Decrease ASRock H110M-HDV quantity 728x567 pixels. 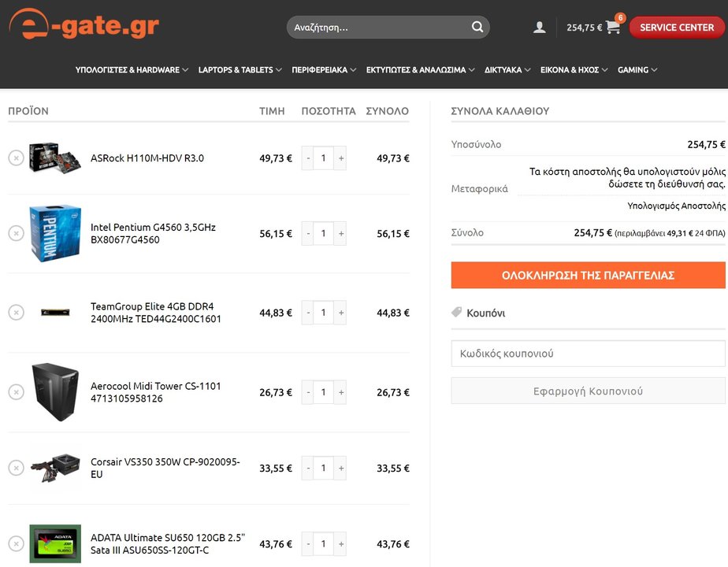[x=308, y=158]
